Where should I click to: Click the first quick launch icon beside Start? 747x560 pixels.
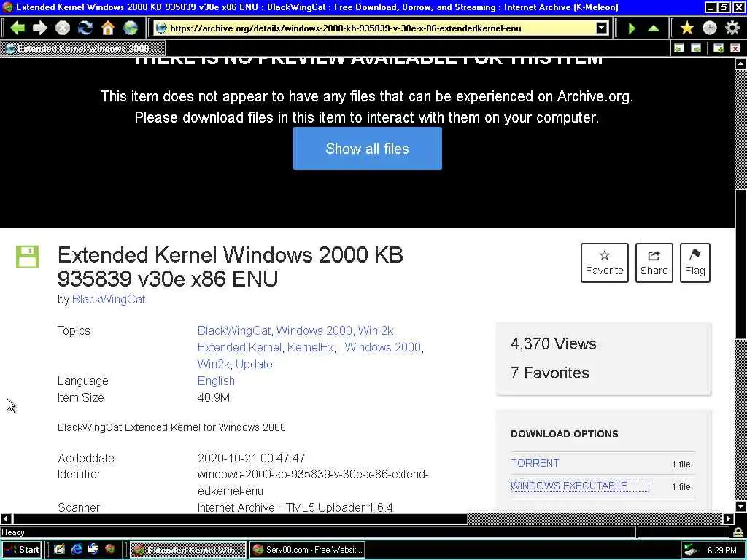59,550
